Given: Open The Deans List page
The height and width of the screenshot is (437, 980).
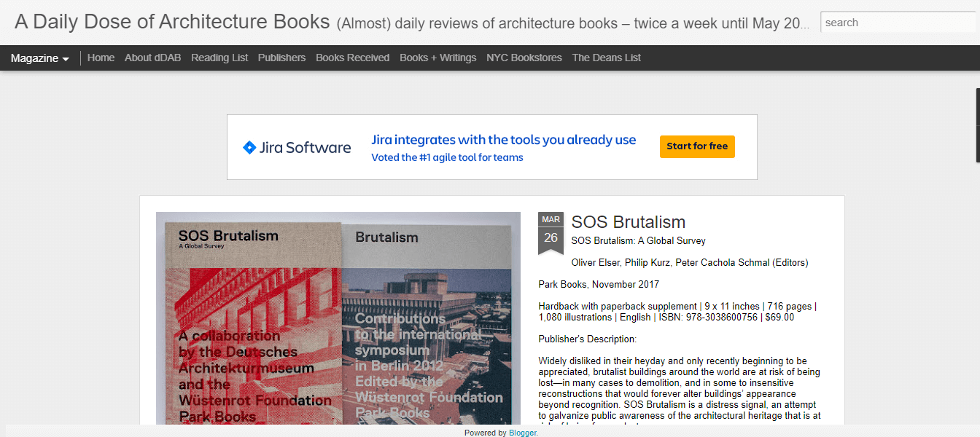Looking at the screenshot, I should click(x=606, y=58).
